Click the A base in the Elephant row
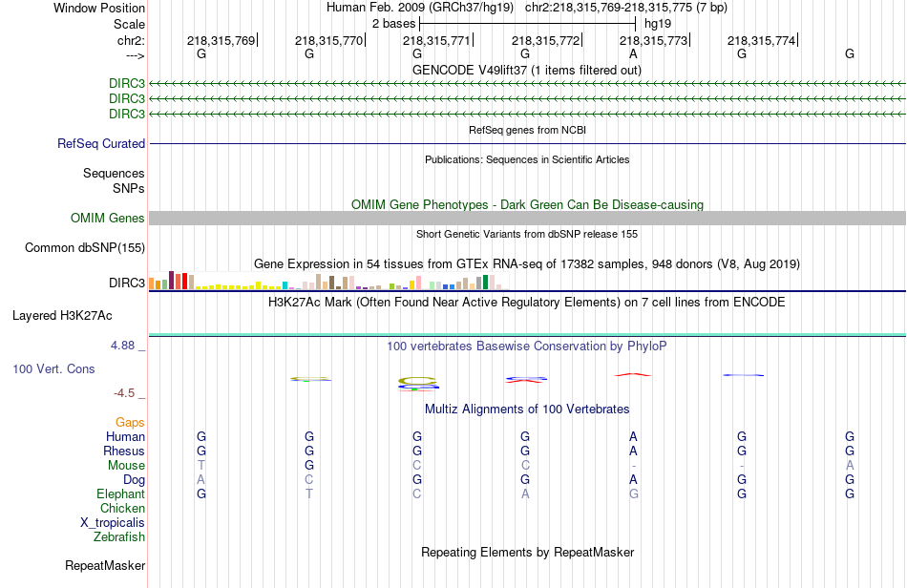 click(525, 494)
